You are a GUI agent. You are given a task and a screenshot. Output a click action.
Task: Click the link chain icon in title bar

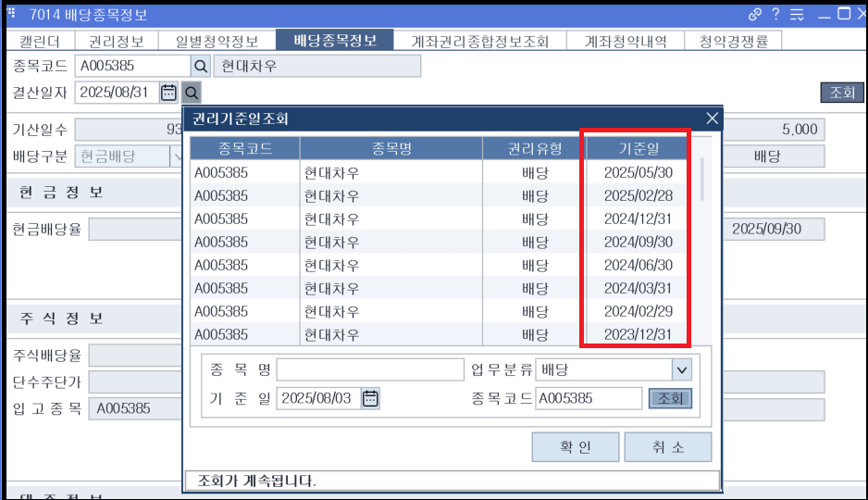(x=755, y=15)
